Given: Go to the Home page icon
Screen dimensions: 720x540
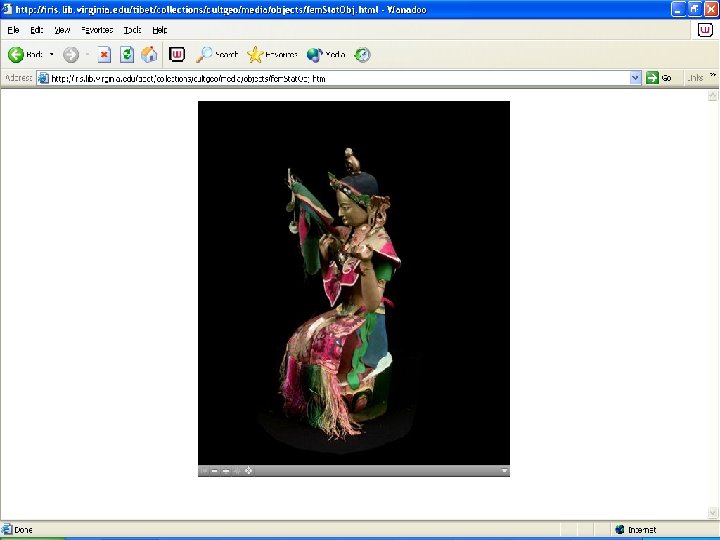Looking at the screenshot, I should click(x=149, y=55).
